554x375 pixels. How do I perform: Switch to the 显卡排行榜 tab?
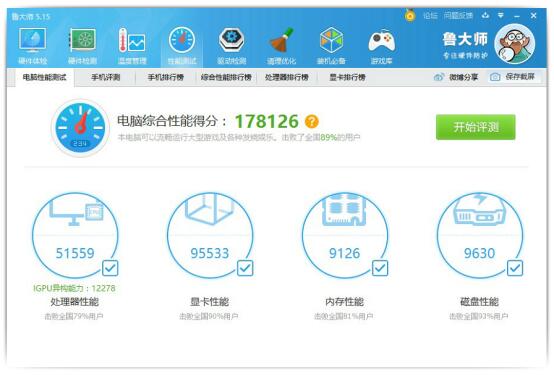(x=347, y=77)
